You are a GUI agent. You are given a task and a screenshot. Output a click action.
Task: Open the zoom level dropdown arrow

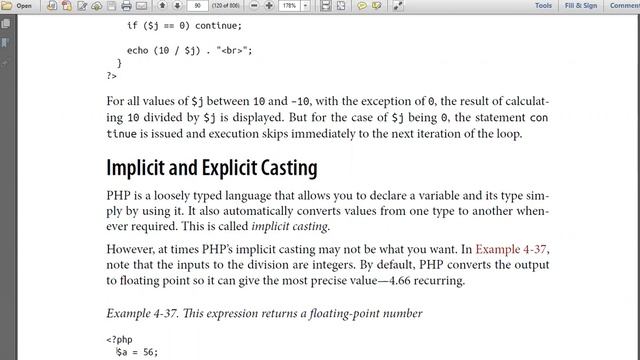pos(305,6)
